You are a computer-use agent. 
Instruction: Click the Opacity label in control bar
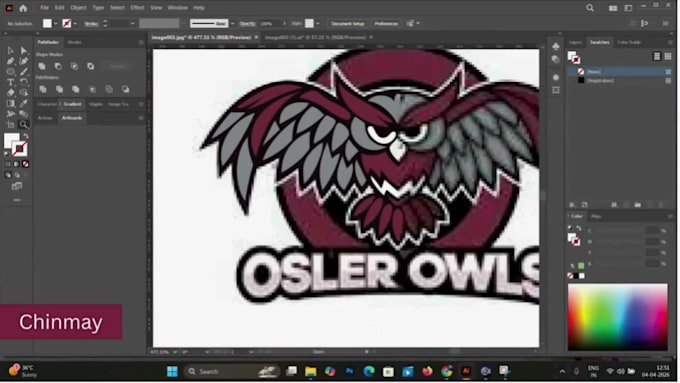pyautogui.click(x=247, y=23)
